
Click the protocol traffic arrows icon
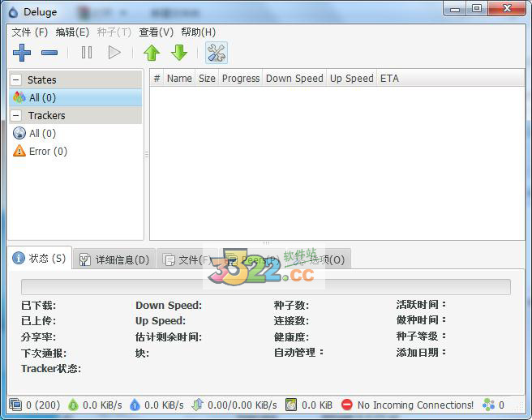[197, 405]
